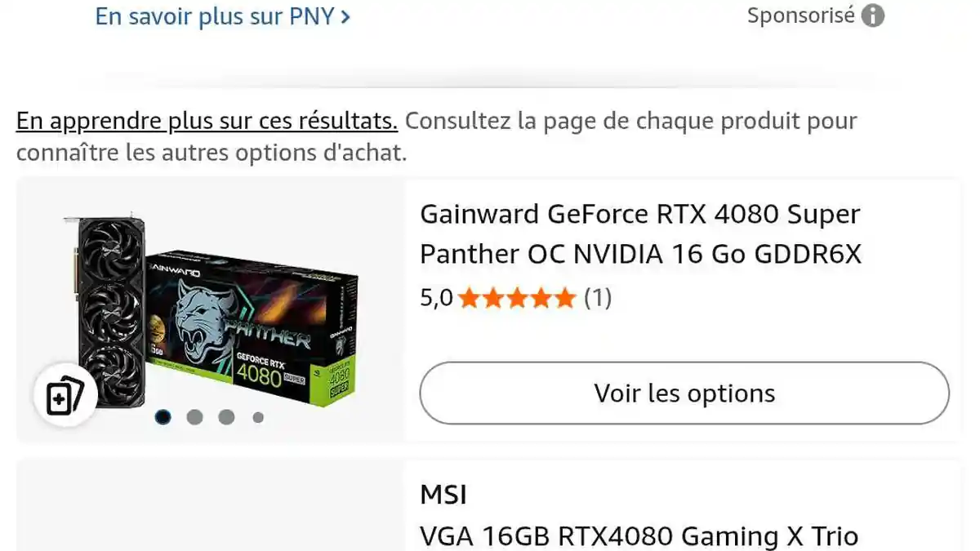The height and width of the screenshot is (551, 980).
Task: Click the MSI brand name
Action: click(x=443, y=495)
